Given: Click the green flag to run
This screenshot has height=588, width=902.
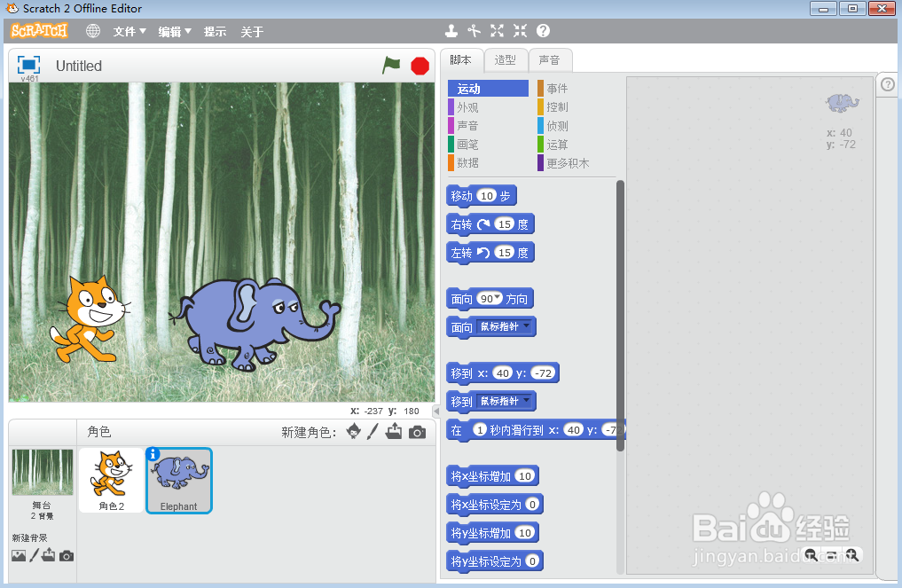Looking at the screenshot, I should click(x=391, y=65).
